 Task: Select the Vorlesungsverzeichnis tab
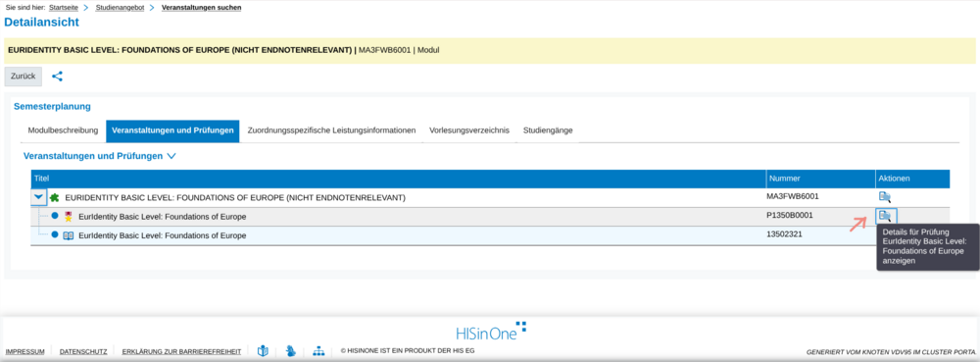point(469,130)
